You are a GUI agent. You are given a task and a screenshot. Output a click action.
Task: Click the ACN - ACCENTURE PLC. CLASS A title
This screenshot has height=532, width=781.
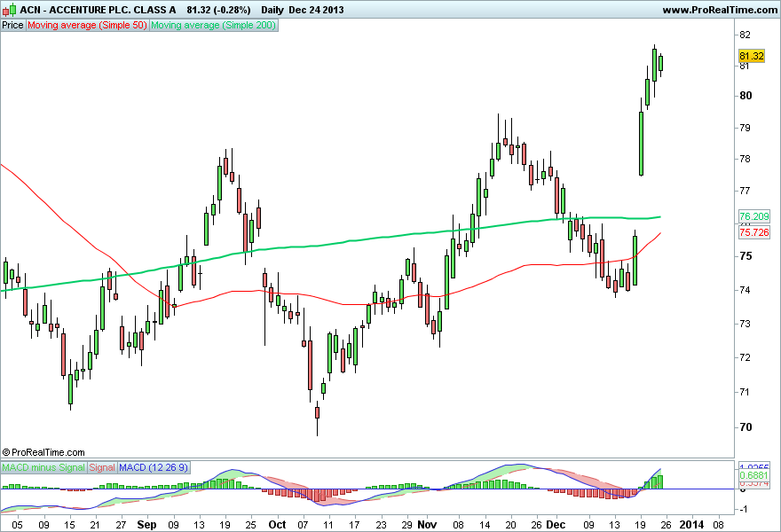pyautogui.click(x=99, y=10)
